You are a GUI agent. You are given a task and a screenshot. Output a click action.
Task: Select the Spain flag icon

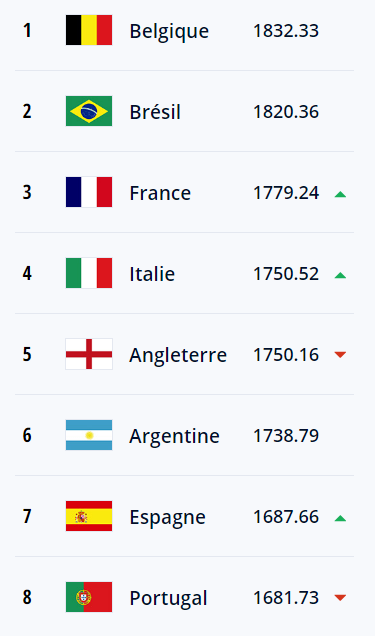click(89, 516)
